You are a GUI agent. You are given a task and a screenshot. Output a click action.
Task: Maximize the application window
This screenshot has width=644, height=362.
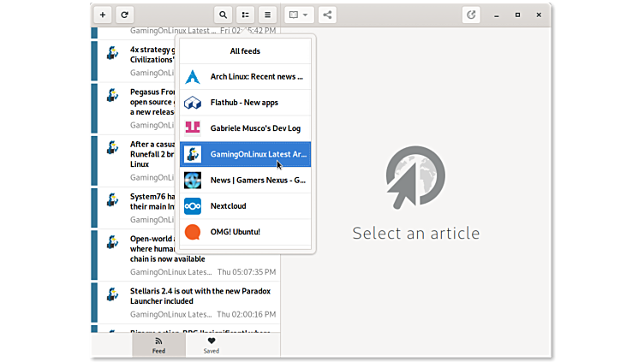pyautogui.click(x=517, y=15)
